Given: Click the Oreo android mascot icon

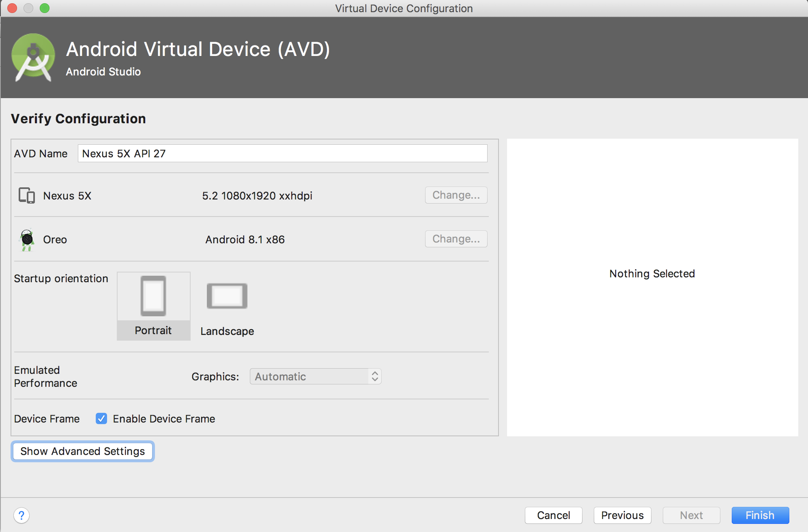Looking at the screenshot, I should click(x=27, y=240).
